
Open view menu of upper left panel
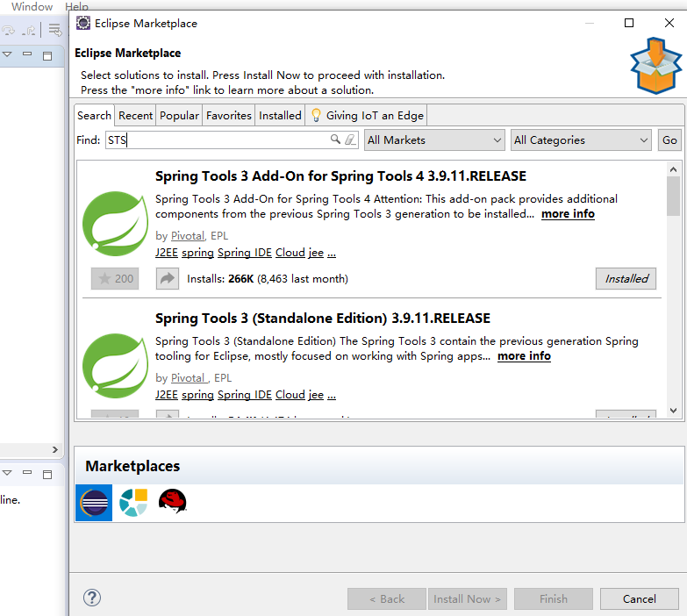7,54
